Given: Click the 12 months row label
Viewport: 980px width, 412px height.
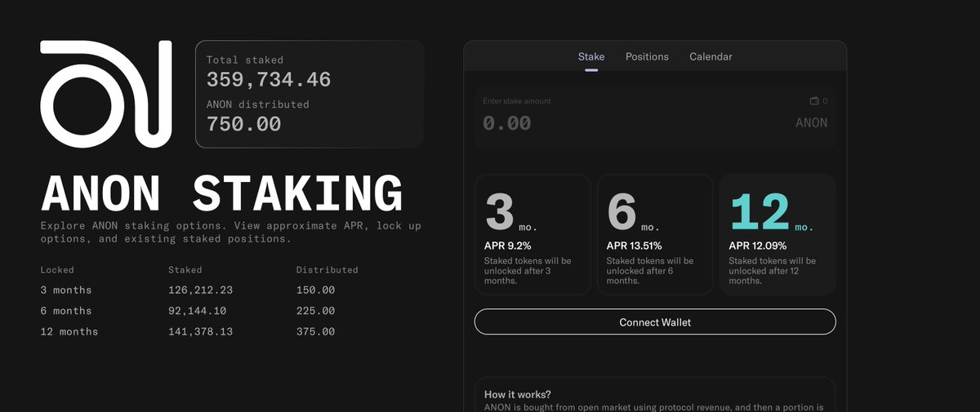Looking at the screenshot, I should click(69, 331).
